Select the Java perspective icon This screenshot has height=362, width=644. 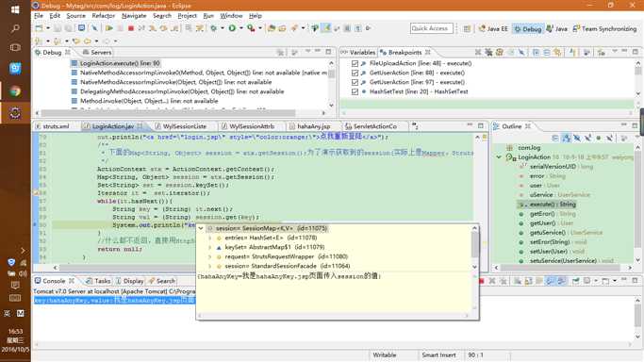(x=557, y=28)
